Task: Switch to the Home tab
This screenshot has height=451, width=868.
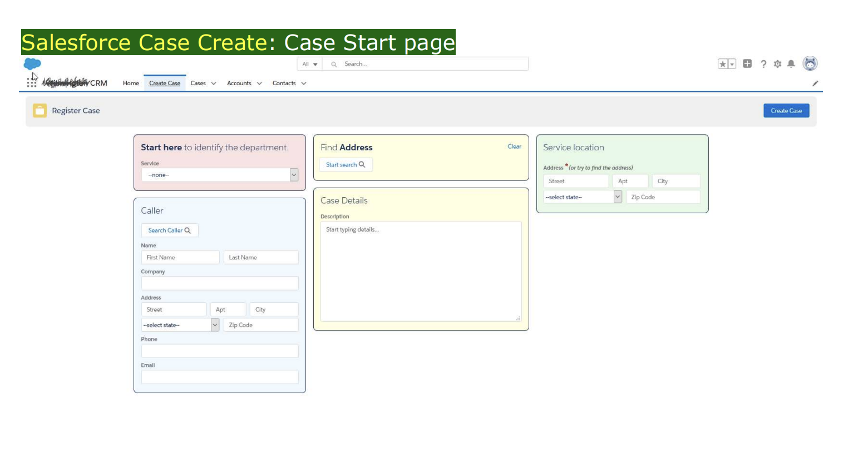Action: click(x=131, y=84)
